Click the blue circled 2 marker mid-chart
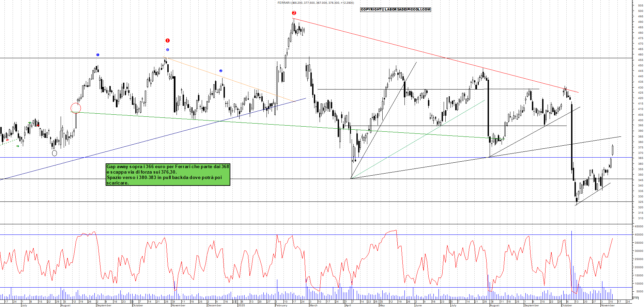This screenshot has height=307, width=644. (x=221, y=70)
